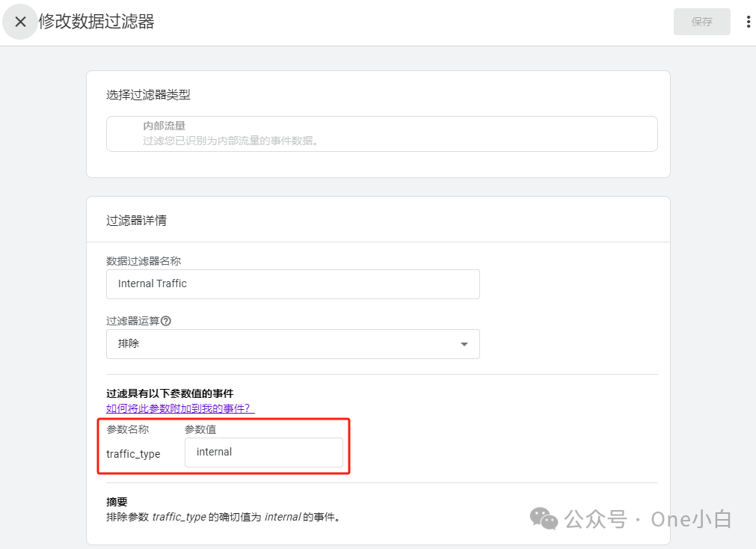Open the three-dot overflow menu
Screen dimensions: 756x549
click(x=748, y=21)
